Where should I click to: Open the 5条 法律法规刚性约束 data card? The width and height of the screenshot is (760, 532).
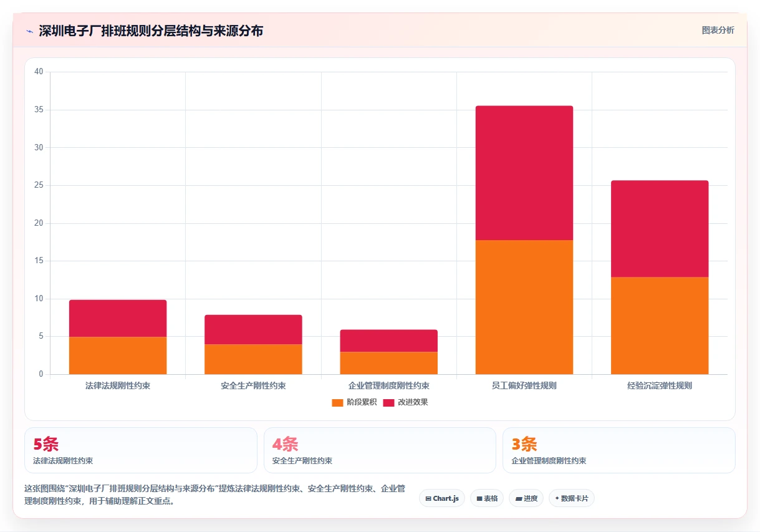141,450
